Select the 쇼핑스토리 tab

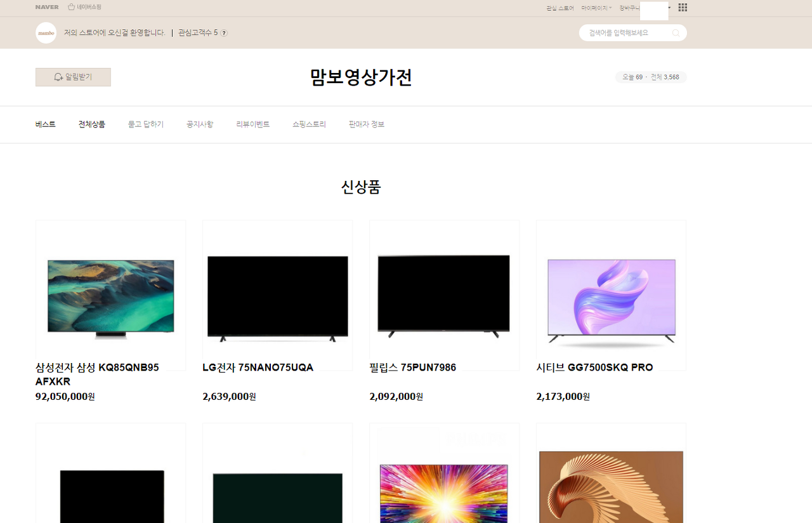click(x=309, y=124)
